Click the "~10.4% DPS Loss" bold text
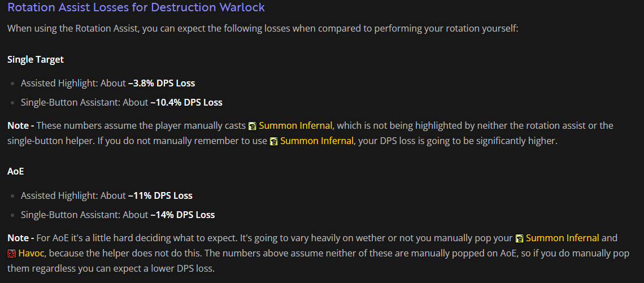 (x=186, y=102)
